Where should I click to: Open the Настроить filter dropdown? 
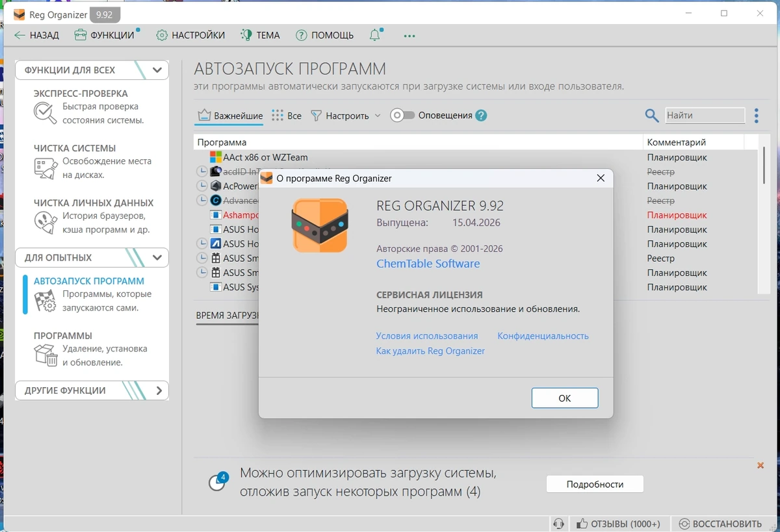(x=345, y=116)
